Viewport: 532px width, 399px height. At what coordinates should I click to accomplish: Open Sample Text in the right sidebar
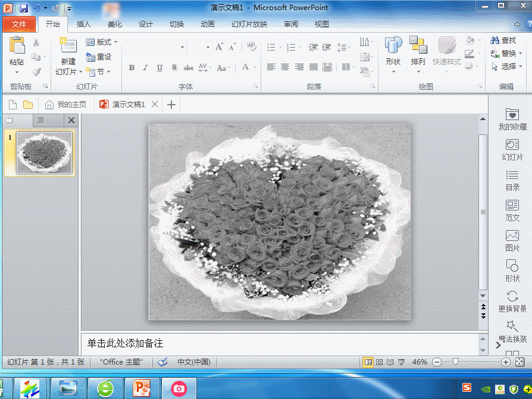512,211
